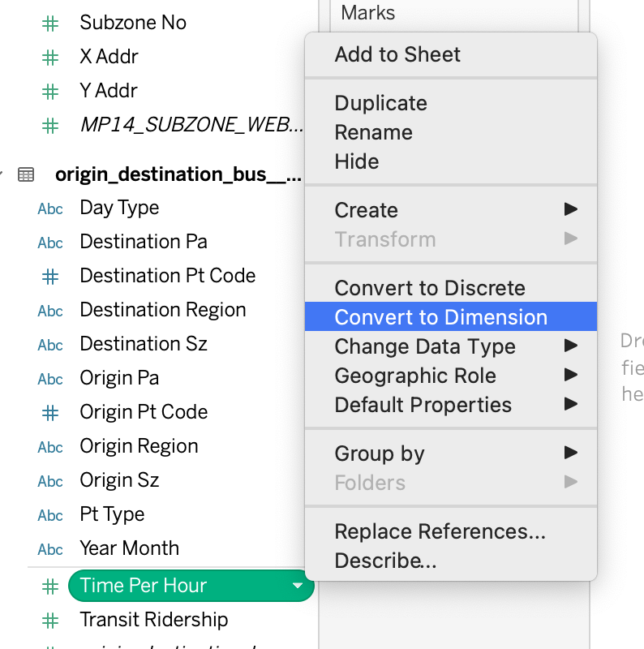
Task: Click Duplicate in the context menu
Action: (x=380, y=103)
